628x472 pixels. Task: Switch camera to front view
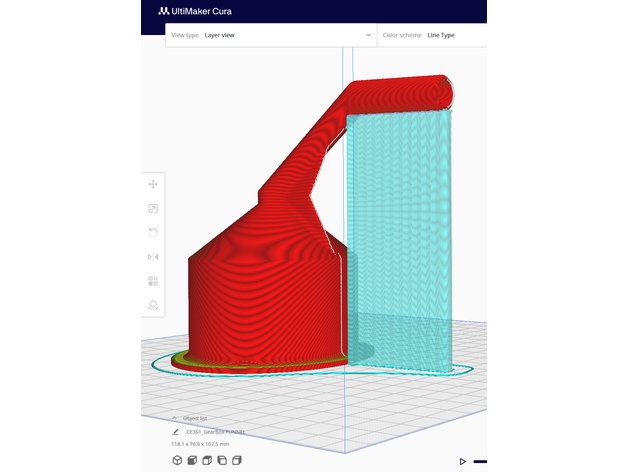coord(192,460)
